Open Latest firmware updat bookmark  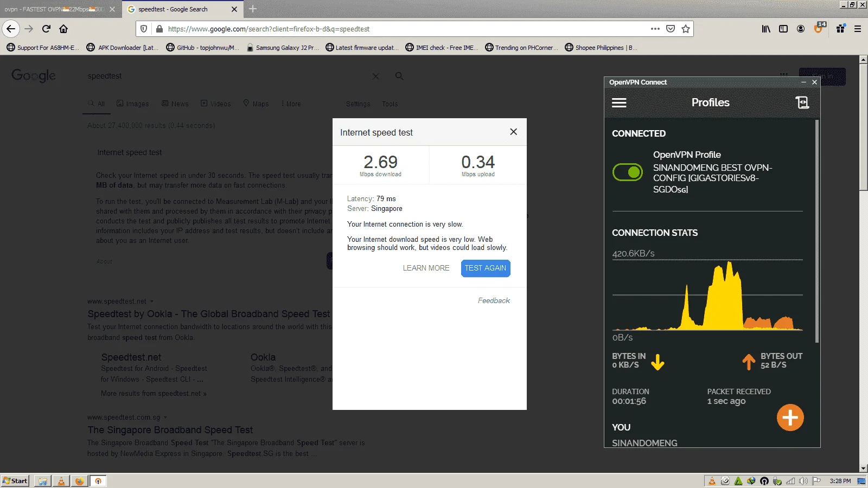tap(362, 48)
